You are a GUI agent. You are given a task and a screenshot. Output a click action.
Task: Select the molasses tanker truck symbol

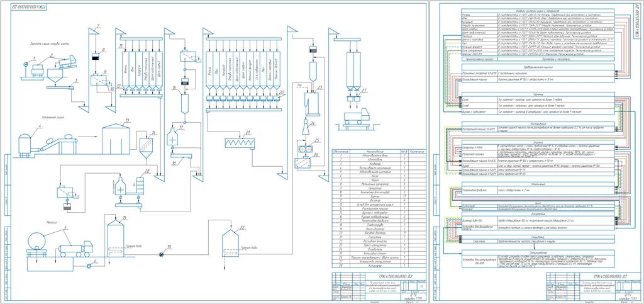[x=75, y=249]
